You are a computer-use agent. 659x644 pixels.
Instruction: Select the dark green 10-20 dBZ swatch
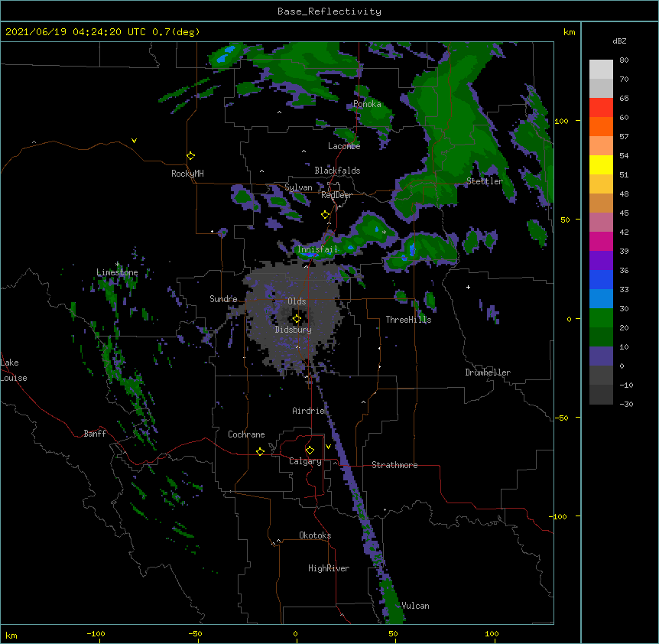tap(601, 337)
